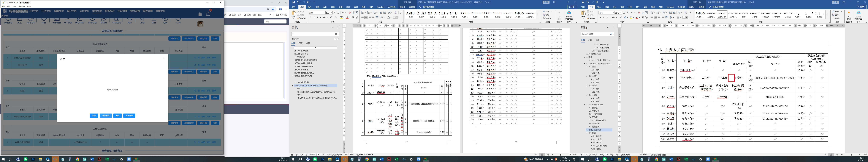This screenshot has height=162, width=868.
Task: Open the Windows Start menu on the left taskbar
Action: [x=3, y=159]
